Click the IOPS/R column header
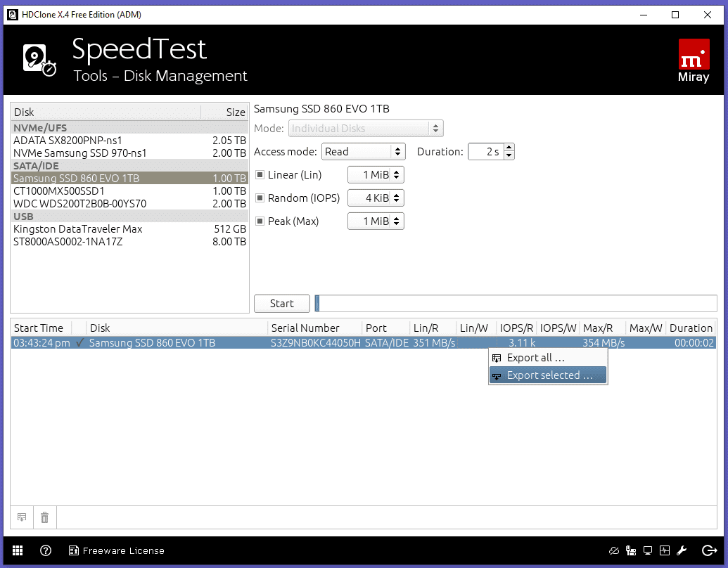The image size is (728, 568). (x=516, y=328)
